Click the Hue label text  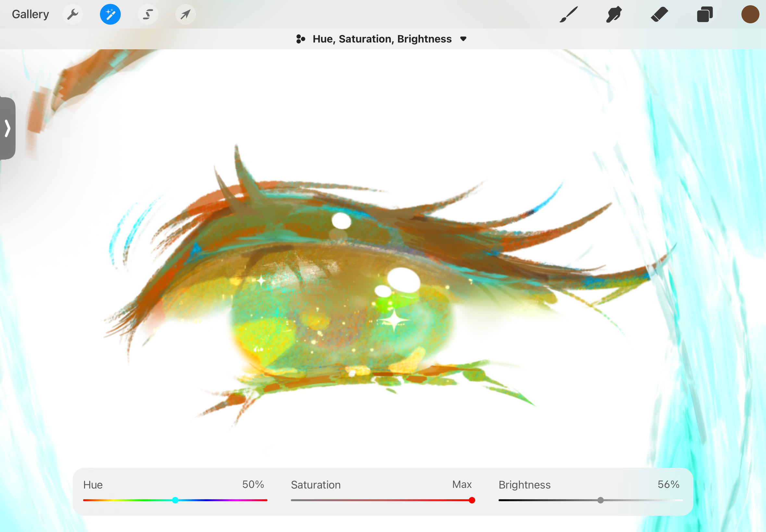click(93, 485)
